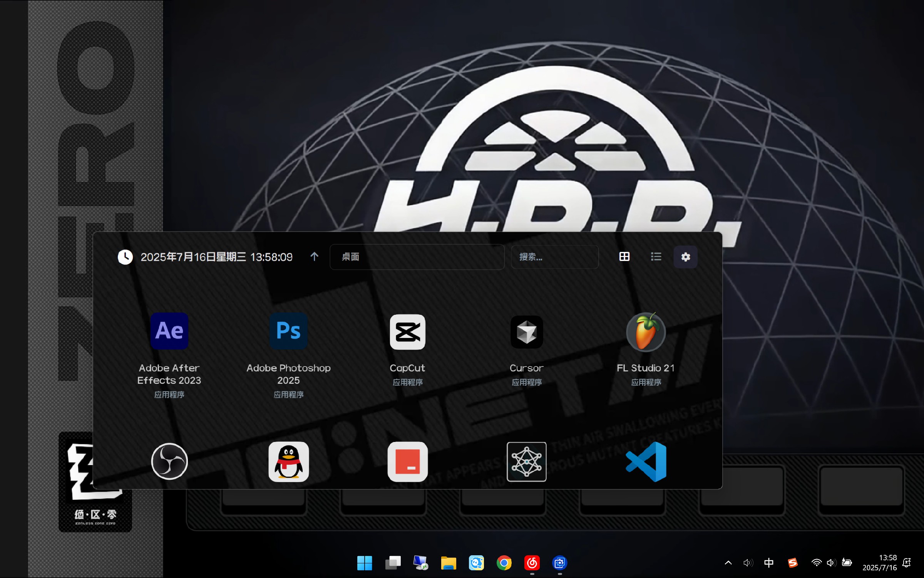The height and width of the screenshot is (578, 924).
Task: Open Task View in taskbar
Action: coord(393,563)
